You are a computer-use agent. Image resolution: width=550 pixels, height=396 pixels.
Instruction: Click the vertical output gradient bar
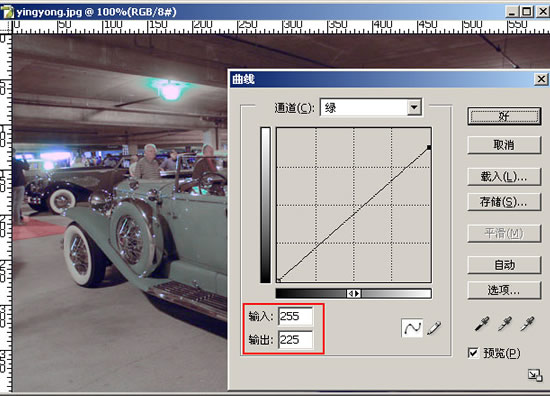click(265, 205)
